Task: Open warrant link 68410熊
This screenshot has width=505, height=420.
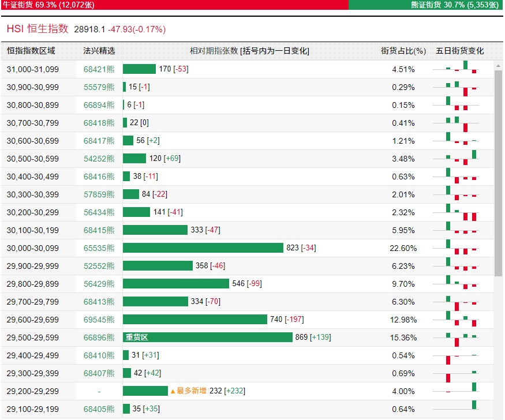Action: [99, 355]
